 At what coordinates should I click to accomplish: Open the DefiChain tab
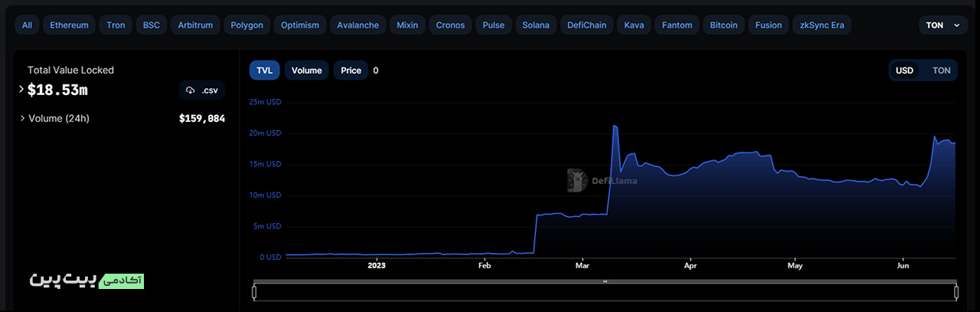click(586, 25)
